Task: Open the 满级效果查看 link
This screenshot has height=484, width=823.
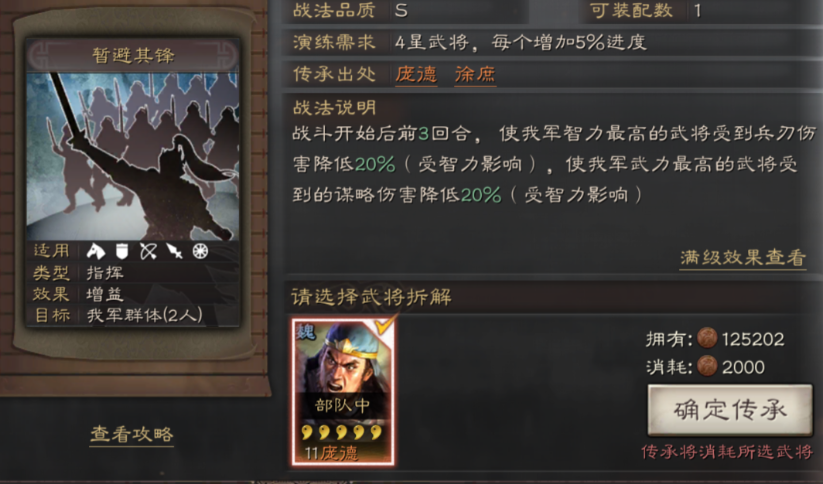Action: (x=743, y=257)
